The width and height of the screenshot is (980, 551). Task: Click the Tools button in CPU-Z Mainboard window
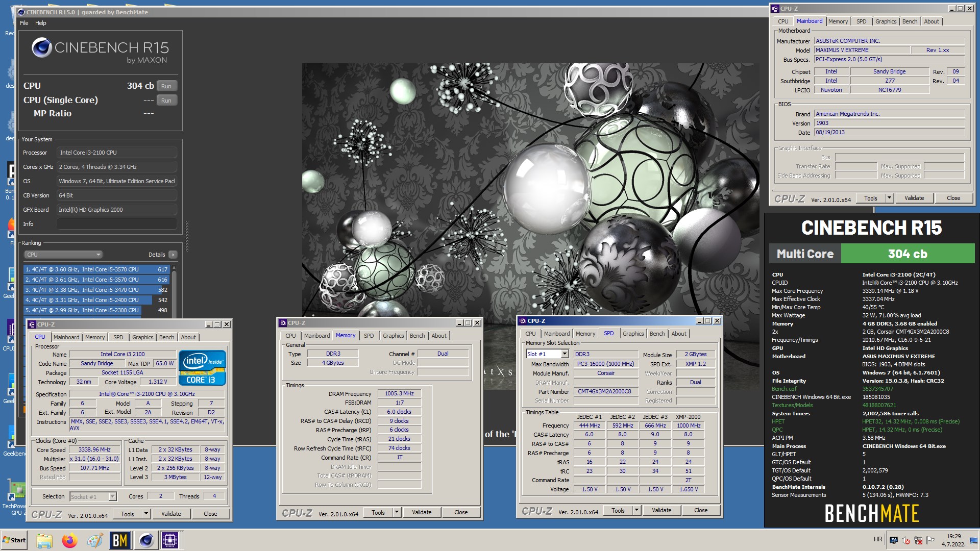click(871, 198)
